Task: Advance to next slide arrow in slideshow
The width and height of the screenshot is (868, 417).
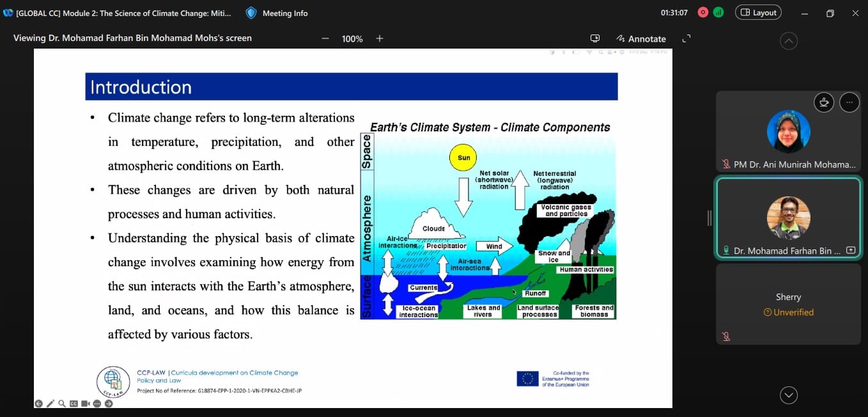Action: 108,404
